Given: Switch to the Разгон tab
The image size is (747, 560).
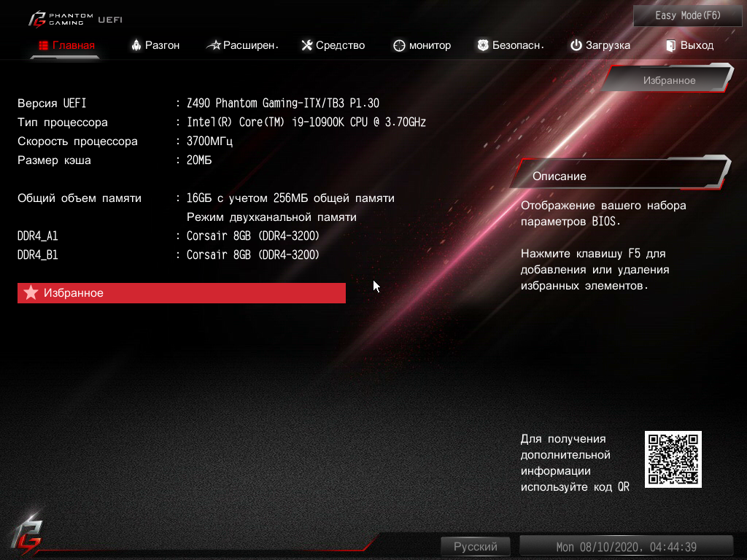Looking at the screenshot, I should click(x=156, y=45).
